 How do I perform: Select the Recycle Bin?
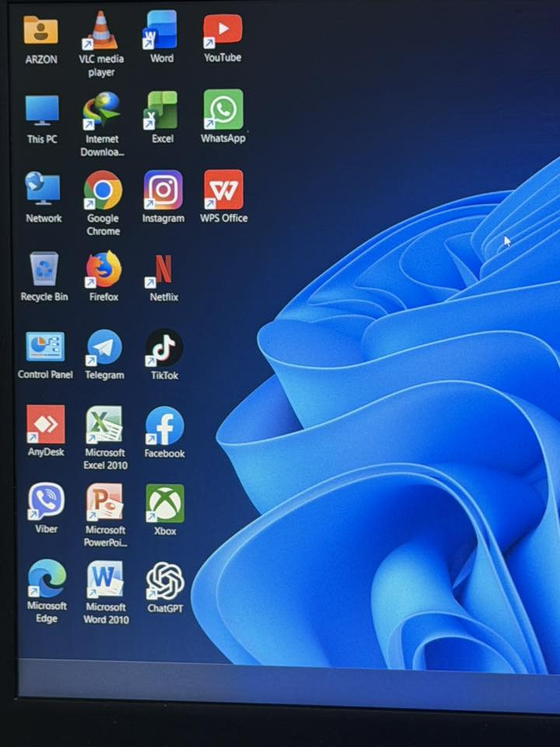point(44,268)
